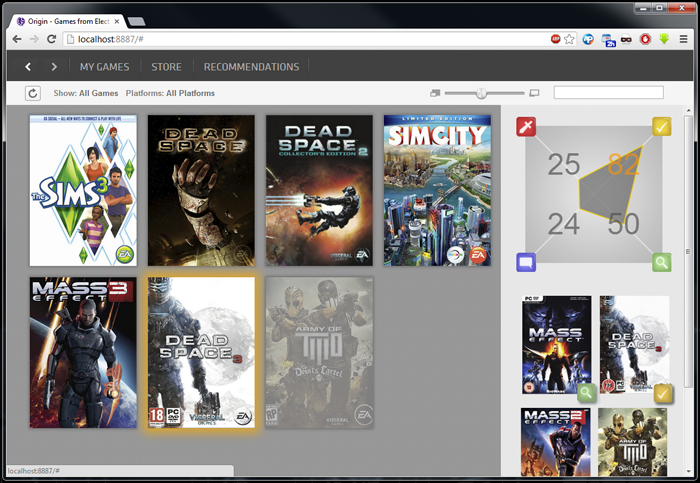Click the score value 50

tap(623, 224)
